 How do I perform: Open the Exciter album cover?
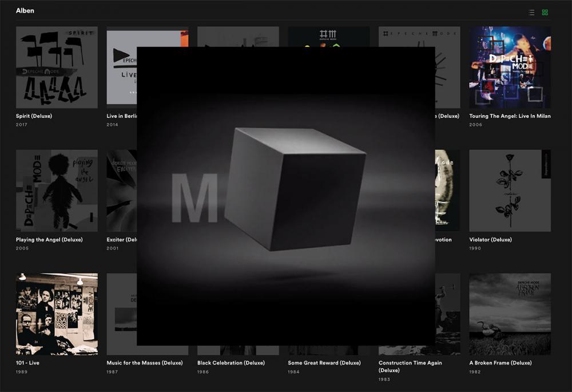[121, 191]
